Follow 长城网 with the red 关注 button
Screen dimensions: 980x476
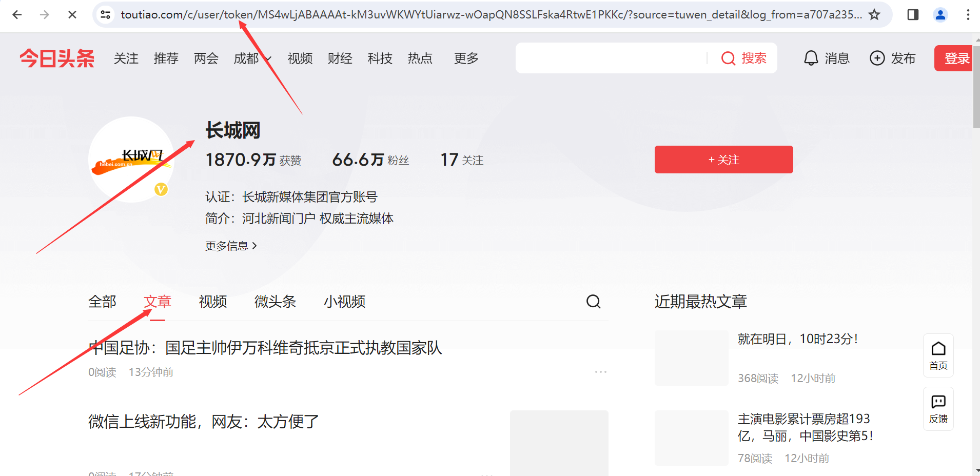723,160
